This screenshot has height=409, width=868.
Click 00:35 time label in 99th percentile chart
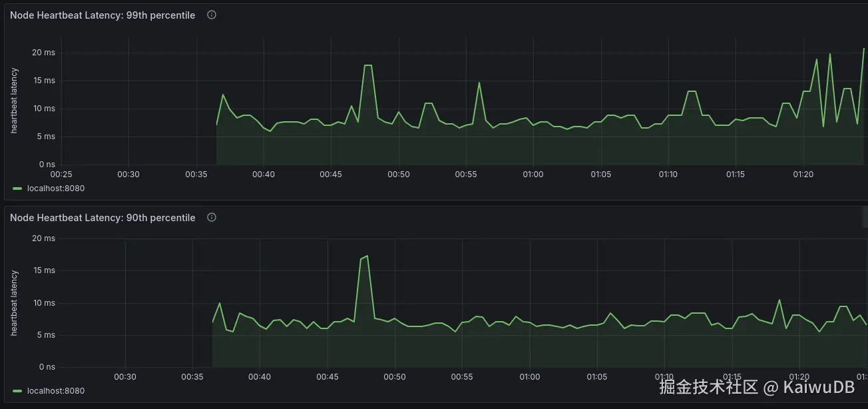196,175
